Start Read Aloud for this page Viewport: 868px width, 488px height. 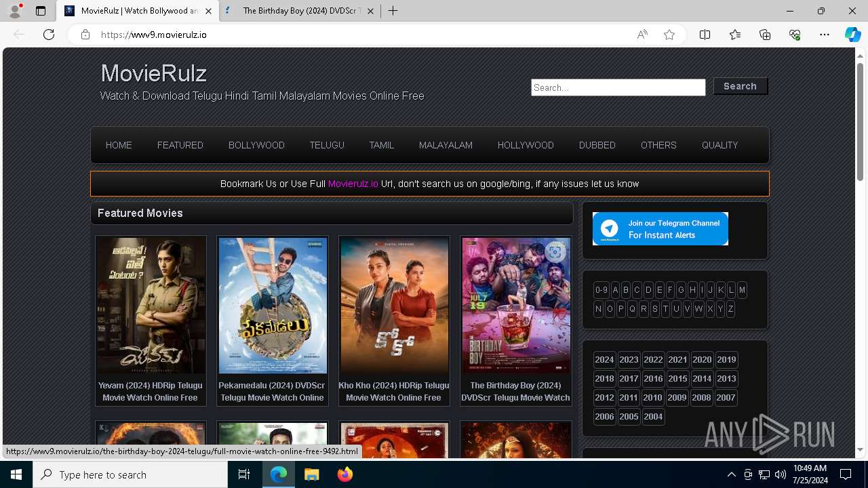pyautogui.click(x=642, y=35)
